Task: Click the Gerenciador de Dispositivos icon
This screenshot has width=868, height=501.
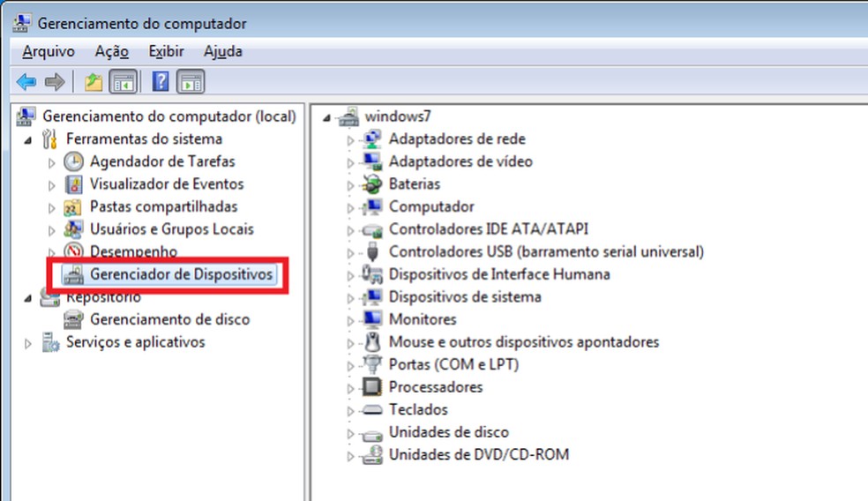Action: tap(73, 274)
